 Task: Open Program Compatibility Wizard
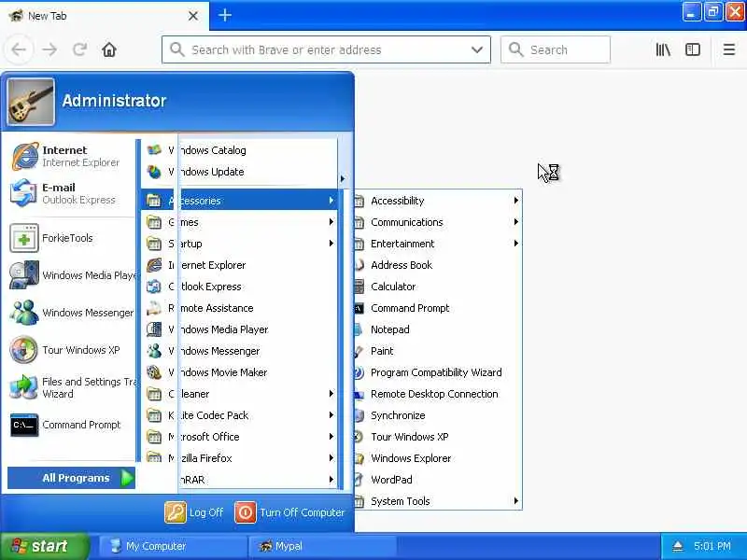438,371
